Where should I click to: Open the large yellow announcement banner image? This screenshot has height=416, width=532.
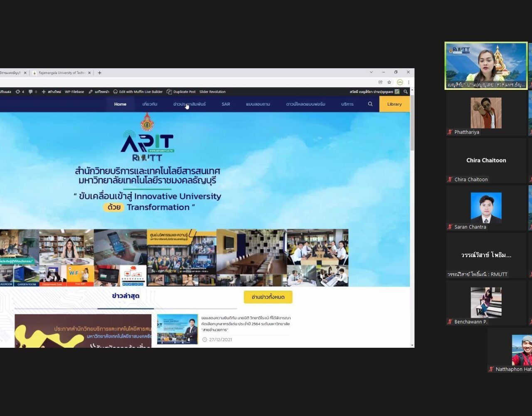pos(83,331)
